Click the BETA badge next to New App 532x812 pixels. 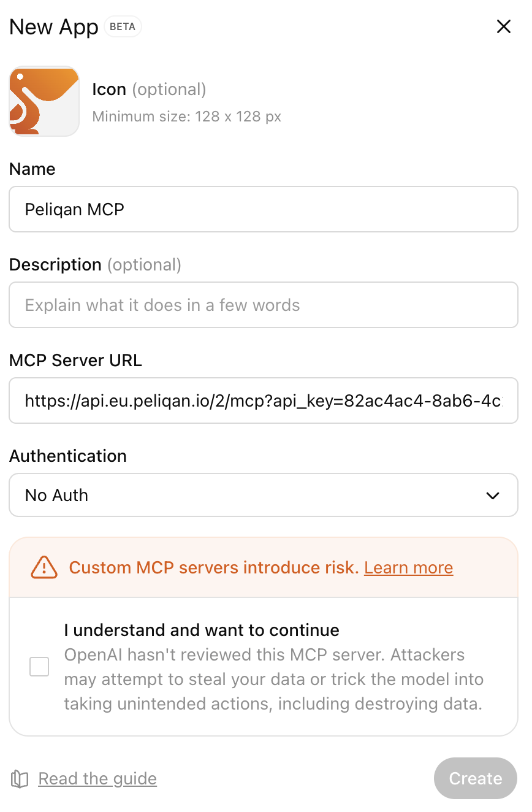(x=123, y=27)
